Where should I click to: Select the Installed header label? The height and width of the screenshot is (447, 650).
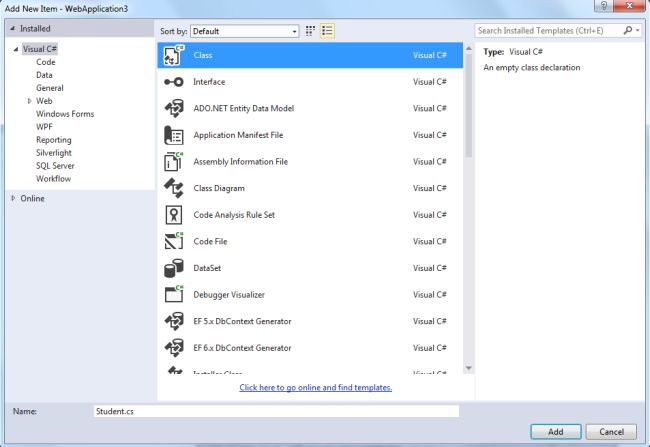coord(35,29)
